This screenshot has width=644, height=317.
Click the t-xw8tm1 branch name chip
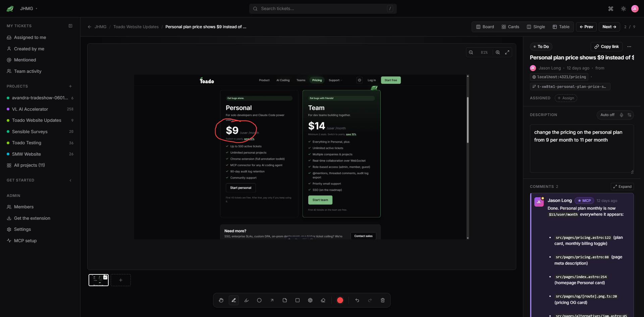pyautogui.click(x=570, y=87)
